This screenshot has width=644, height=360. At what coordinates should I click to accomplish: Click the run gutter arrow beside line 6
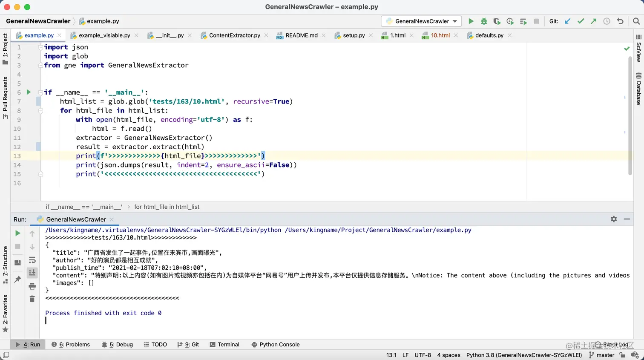pyautogui.click(x=29, y=92)
